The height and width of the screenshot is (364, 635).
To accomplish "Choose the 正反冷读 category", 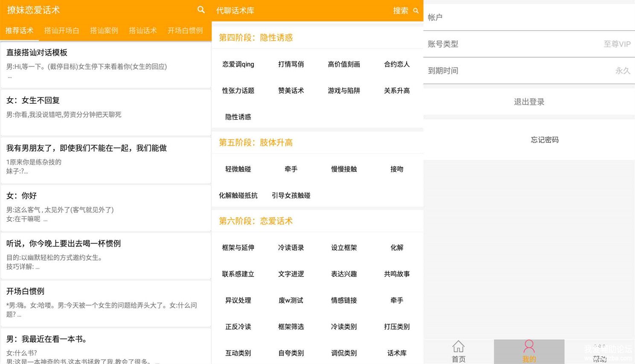I will (x=238, y=327).
